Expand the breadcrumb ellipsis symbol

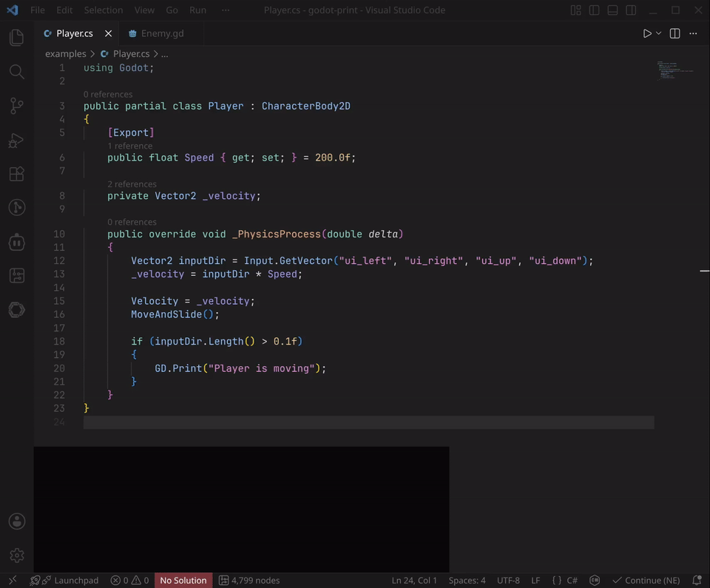pos(165,54)
